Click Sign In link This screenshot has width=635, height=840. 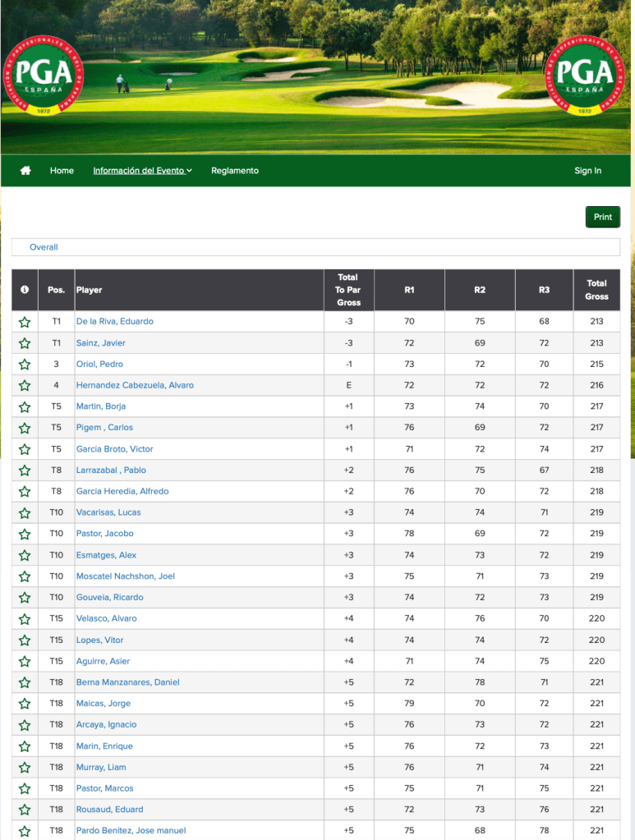click(x=587, y=171)
